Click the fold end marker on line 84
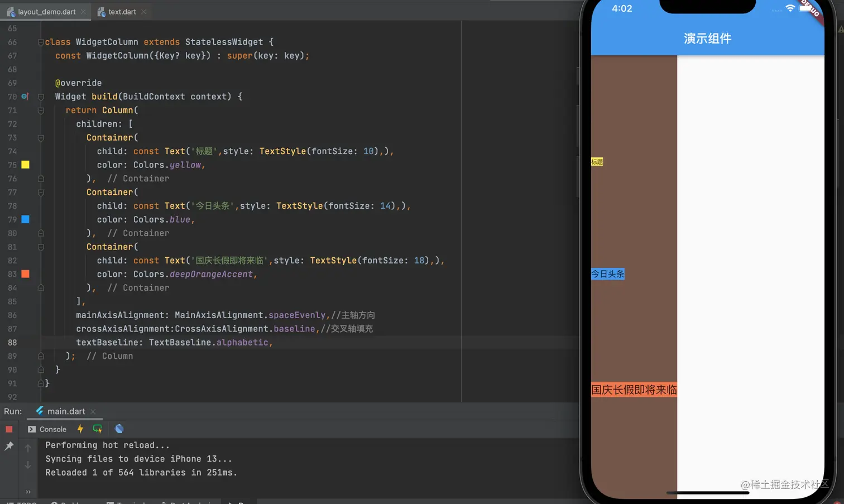This screenshot has width=844, height=504. point(41,288)
